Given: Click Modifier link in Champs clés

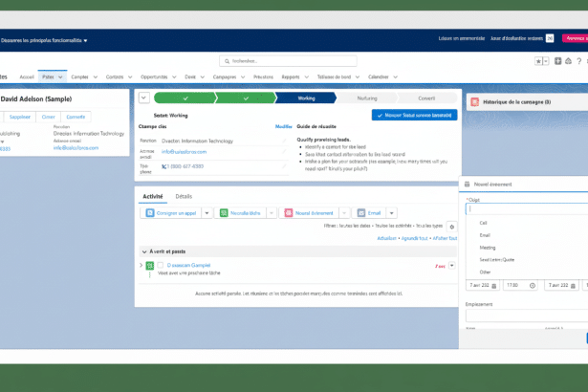Looking at the screenshot, I should [284, 126].
